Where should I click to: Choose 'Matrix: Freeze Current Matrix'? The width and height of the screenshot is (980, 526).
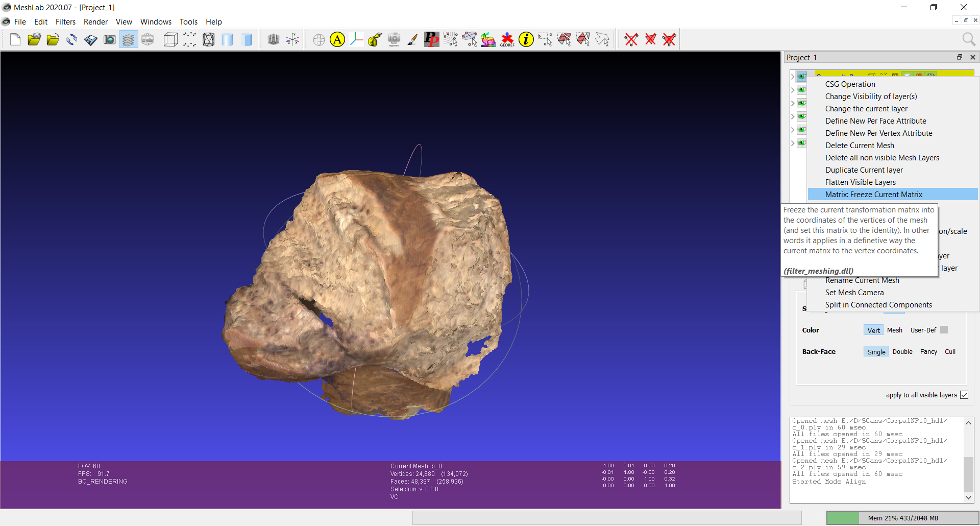click(x=893, y=194)
